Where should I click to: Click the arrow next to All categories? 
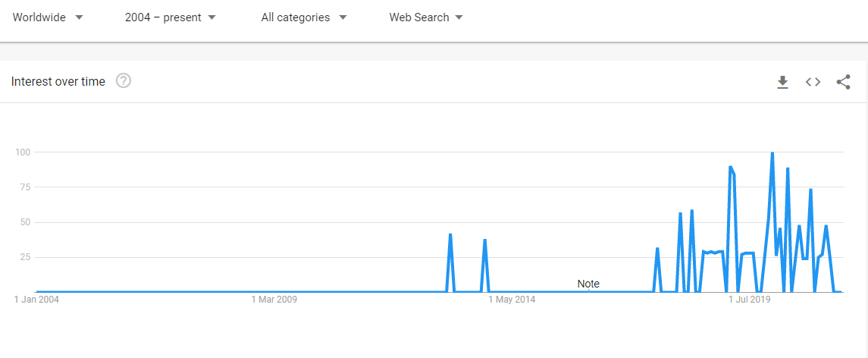click(x=343, y=17)
